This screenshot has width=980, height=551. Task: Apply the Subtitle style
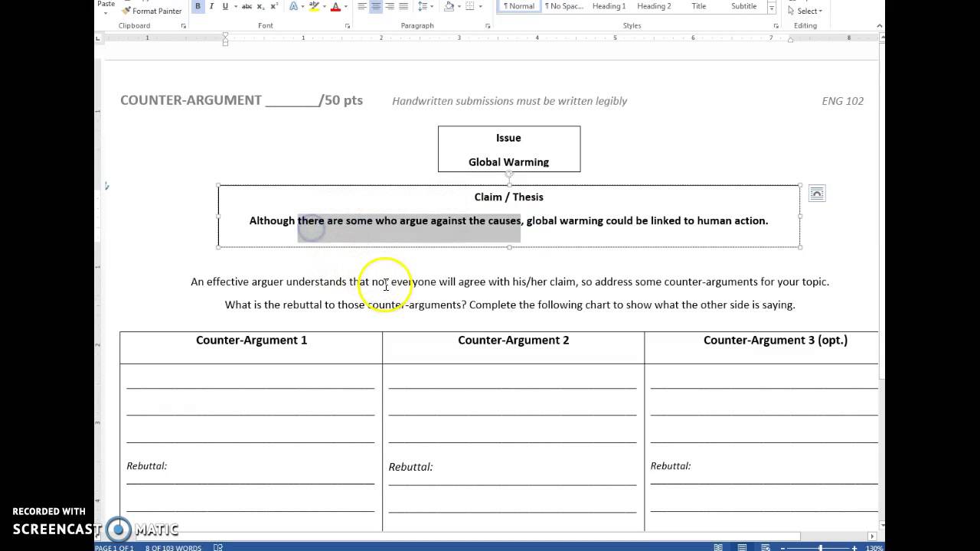click(x=744, y=6)
